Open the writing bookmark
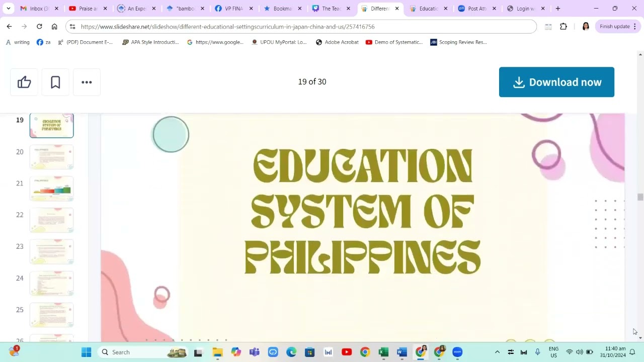Viewport: 644px width, 362px height. coord(18,42)
